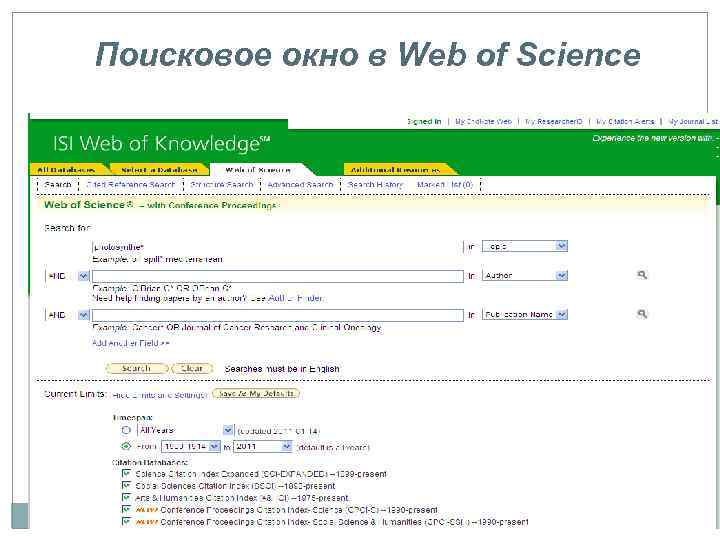Image resolution: width=720 pixels, height=540 pixels.
Task: Toggle Social Sciences Citation Index checkbox
Action: click(x=126, y=485)
